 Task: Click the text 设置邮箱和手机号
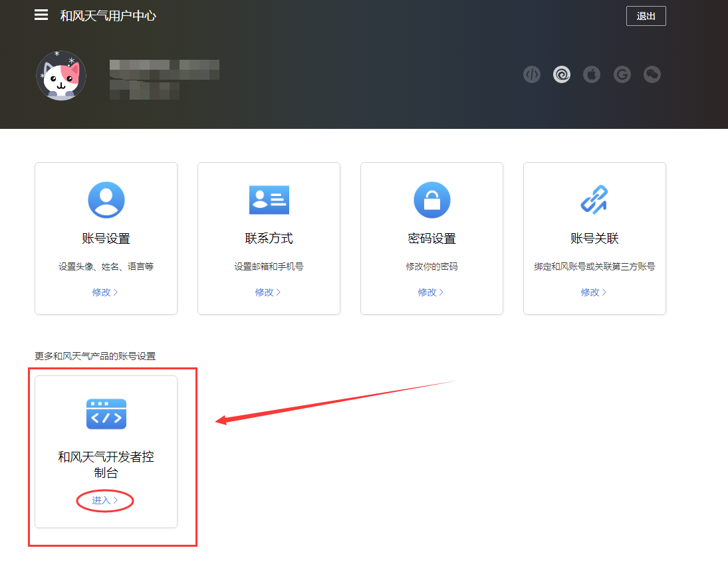(269, 267)
